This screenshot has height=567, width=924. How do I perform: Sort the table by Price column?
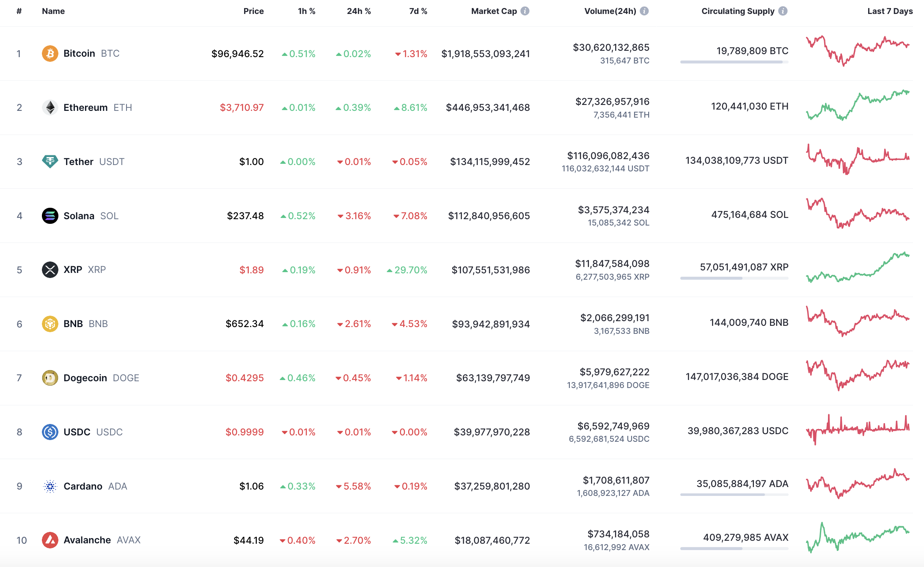pyautogui.click(x=253, y=11)
